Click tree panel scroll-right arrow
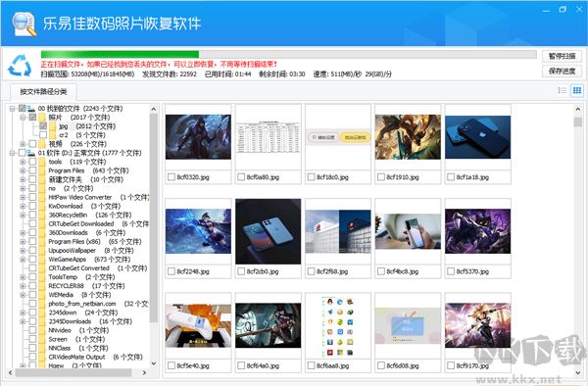This screenshot has height=386, width=588. [144, 373]
